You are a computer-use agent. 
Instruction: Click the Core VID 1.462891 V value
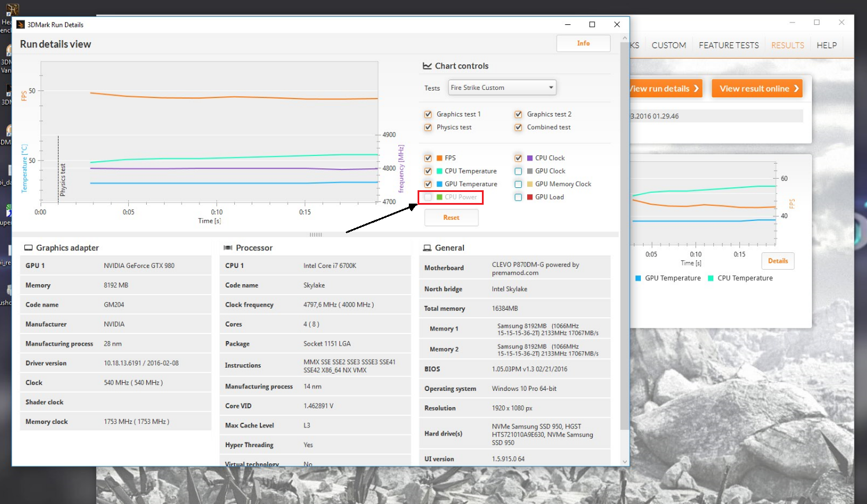(x=318, y=406)
